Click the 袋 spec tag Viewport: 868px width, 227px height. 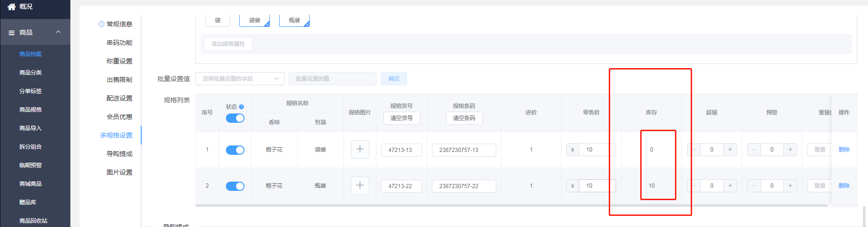coord(218,20)
